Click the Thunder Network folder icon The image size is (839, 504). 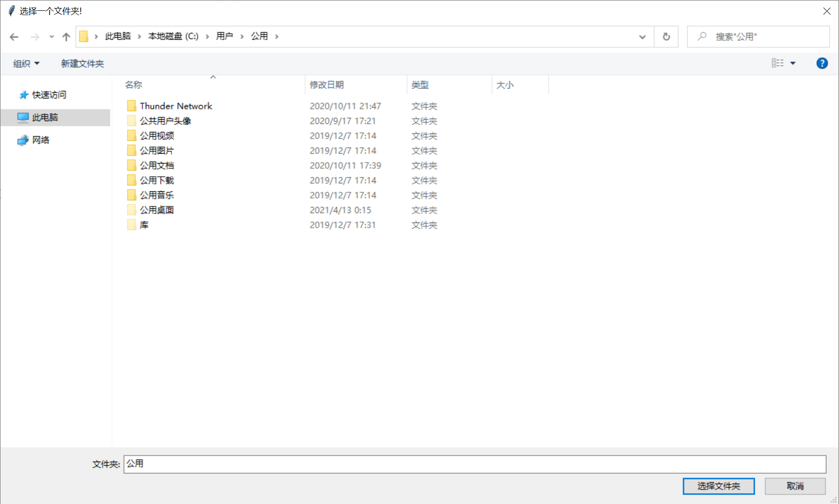(132, 106)
